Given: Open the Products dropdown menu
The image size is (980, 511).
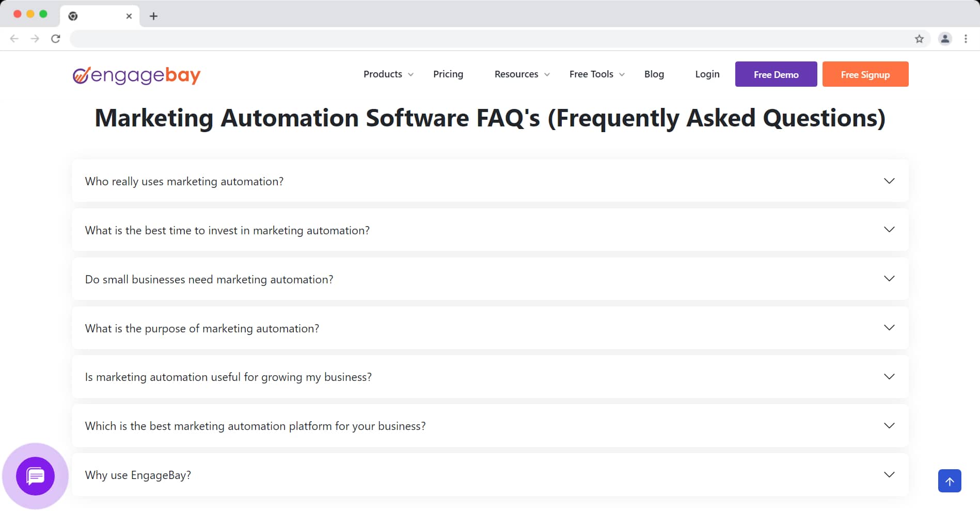Looking at the screenshot, I should 388,74.
